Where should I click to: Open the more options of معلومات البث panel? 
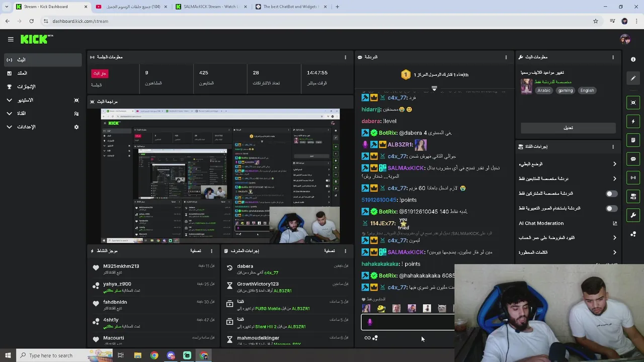click(613, 57)
